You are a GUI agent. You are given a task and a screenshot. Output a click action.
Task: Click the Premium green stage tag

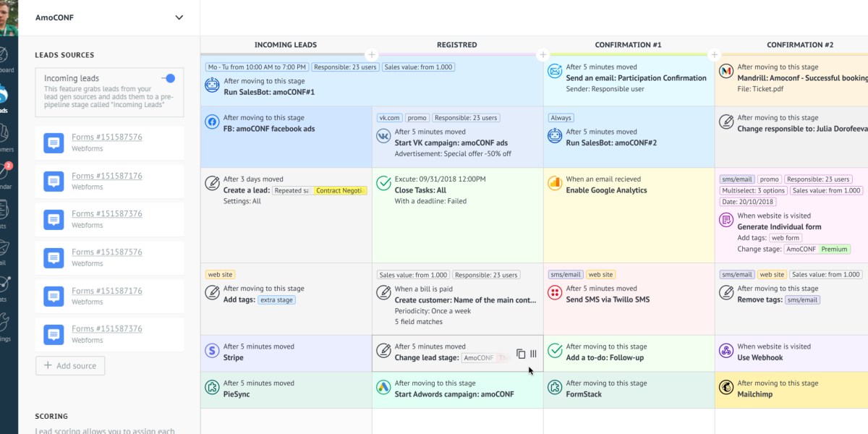click(834, 249)
